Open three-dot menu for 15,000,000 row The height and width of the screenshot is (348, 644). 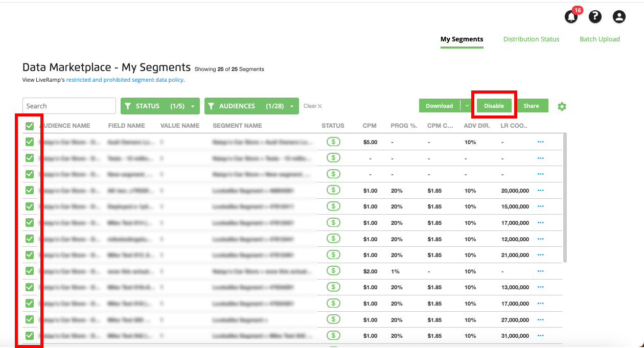(x=541, y=206)
